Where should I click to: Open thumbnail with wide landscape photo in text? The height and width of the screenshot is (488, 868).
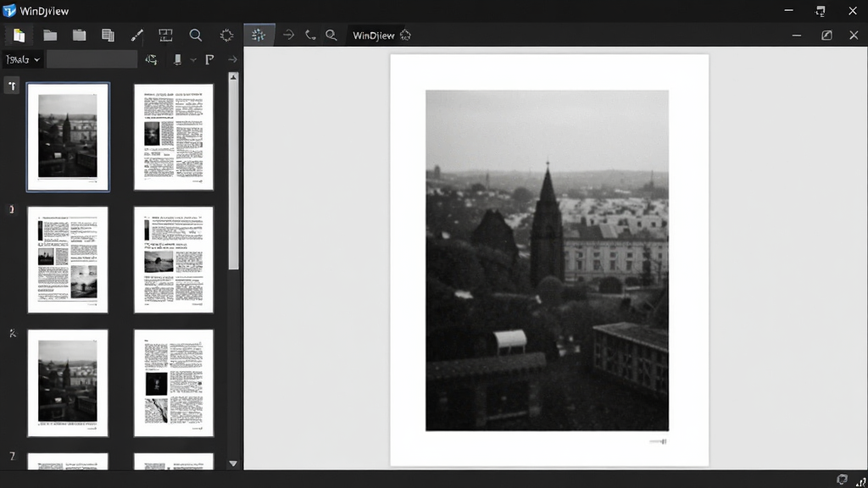click(x=173, y=259)
